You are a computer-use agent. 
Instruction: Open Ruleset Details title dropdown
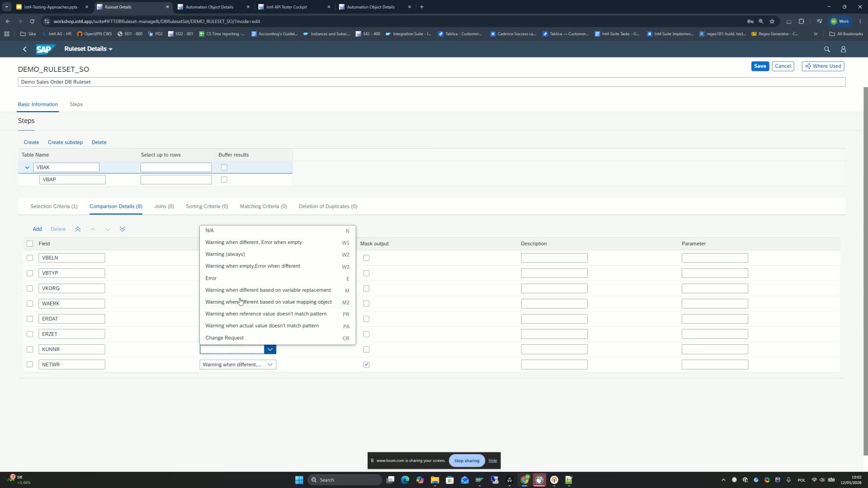click(x=110, y=49)
